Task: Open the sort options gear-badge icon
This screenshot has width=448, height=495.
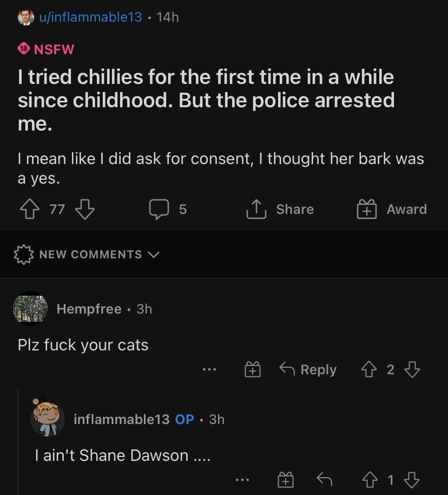Action: pos(23,255)
